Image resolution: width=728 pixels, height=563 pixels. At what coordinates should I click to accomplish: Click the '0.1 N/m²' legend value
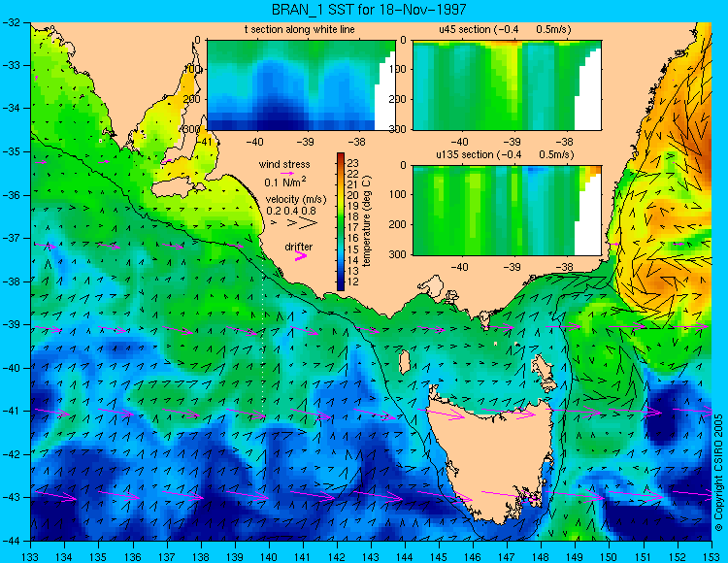(x=285, y=182)
